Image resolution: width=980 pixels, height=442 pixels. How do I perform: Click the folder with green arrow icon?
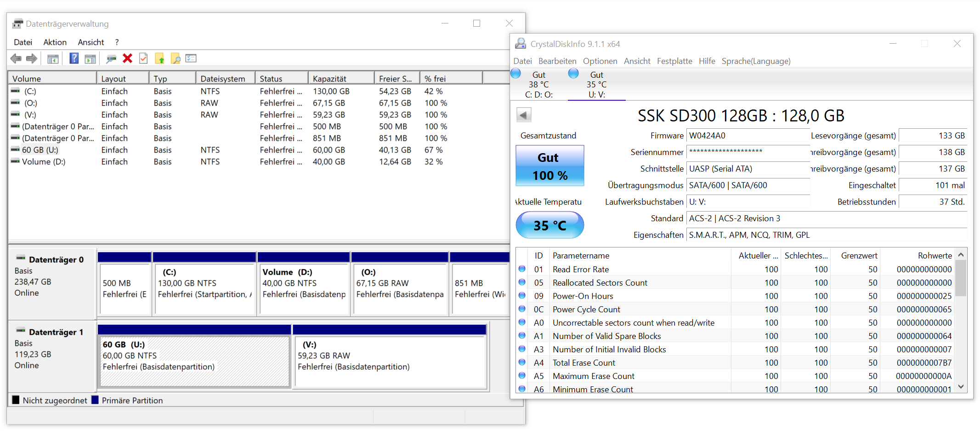pyautogui.click(x=159, y=58)
